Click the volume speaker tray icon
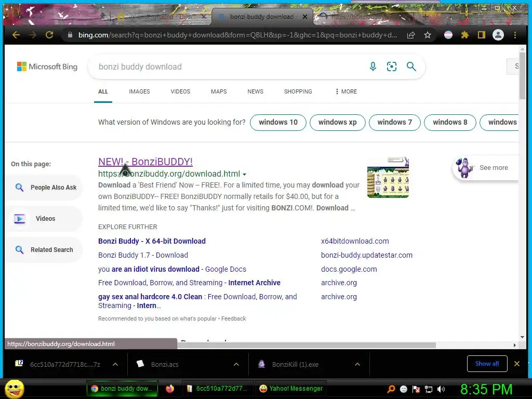The width and height of the screenshot is (532, 399). coord(441,389)
